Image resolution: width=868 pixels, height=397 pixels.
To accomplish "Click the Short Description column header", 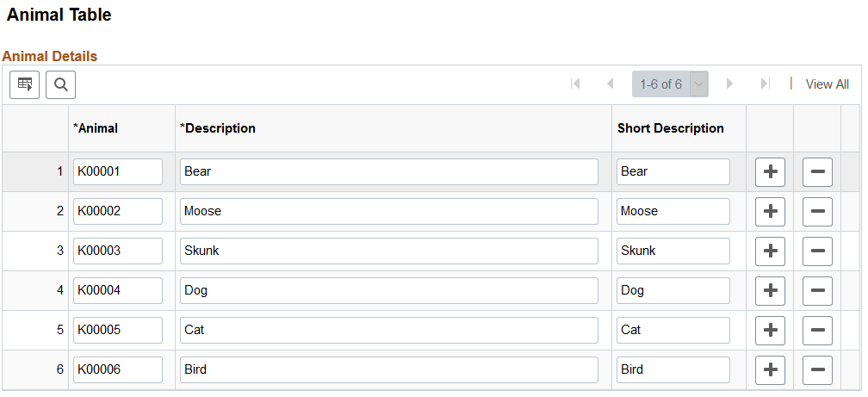I will click(x=670, y=128).
